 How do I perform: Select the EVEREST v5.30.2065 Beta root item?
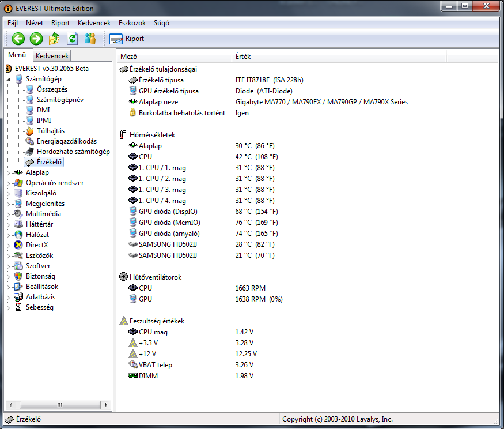click(52, 69)
